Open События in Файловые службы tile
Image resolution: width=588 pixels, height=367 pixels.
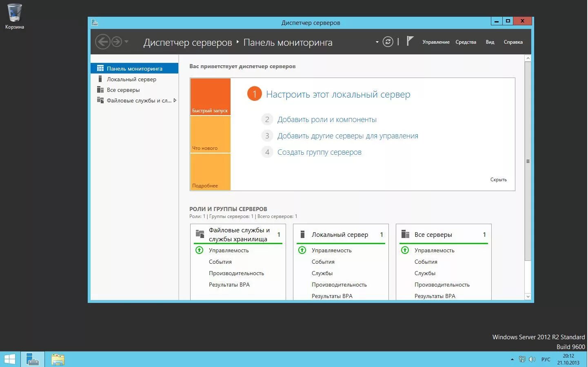pyautogui.click(x=220, y=262)
